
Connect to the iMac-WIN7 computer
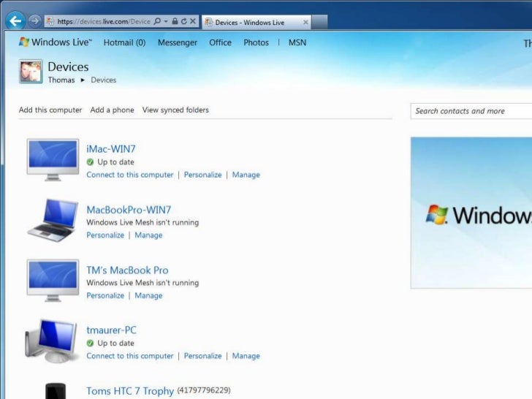(130, 175)
